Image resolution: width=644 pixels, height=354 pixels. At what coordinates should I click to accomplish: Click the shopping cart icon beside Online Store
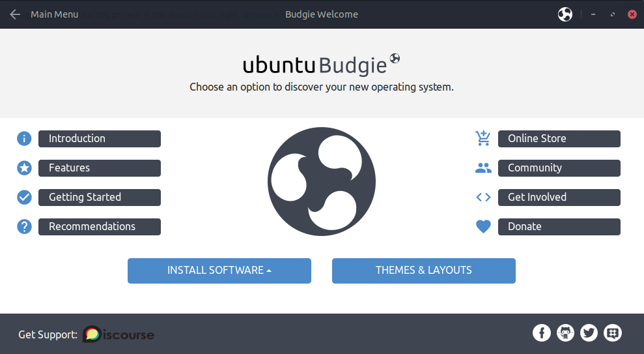(483, 139)
